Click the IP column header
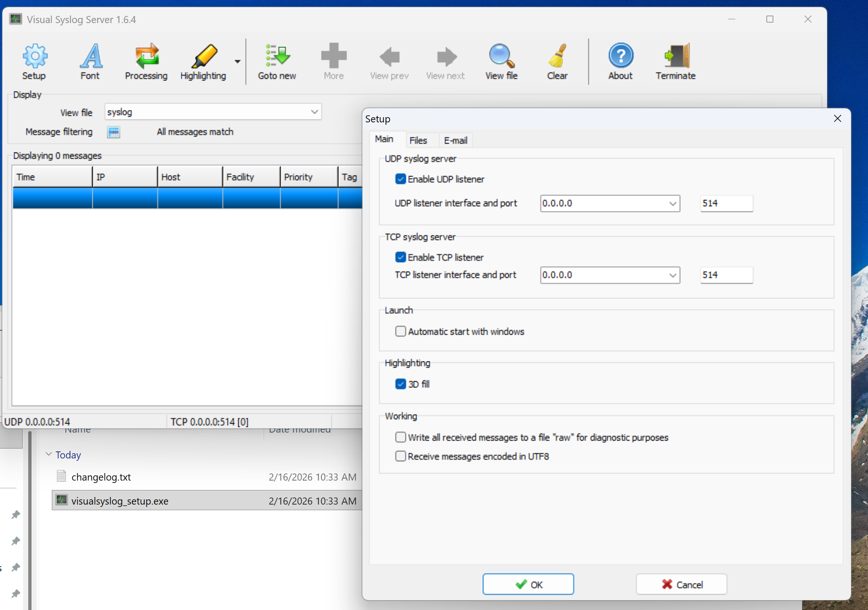Image resolution: width=868 pixels, height=610 pixels. (x=125, y=177)
